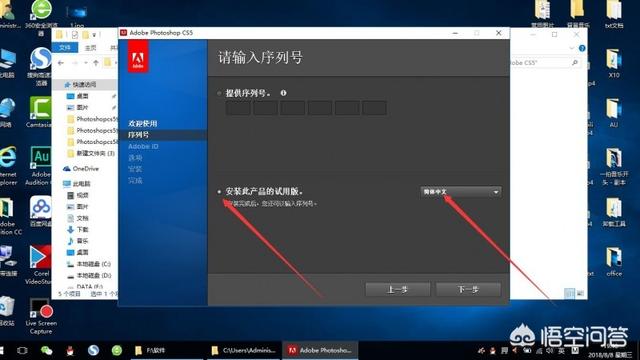Switch to C:\Users\Adminis... taskbar window

[x=244, y=350]
